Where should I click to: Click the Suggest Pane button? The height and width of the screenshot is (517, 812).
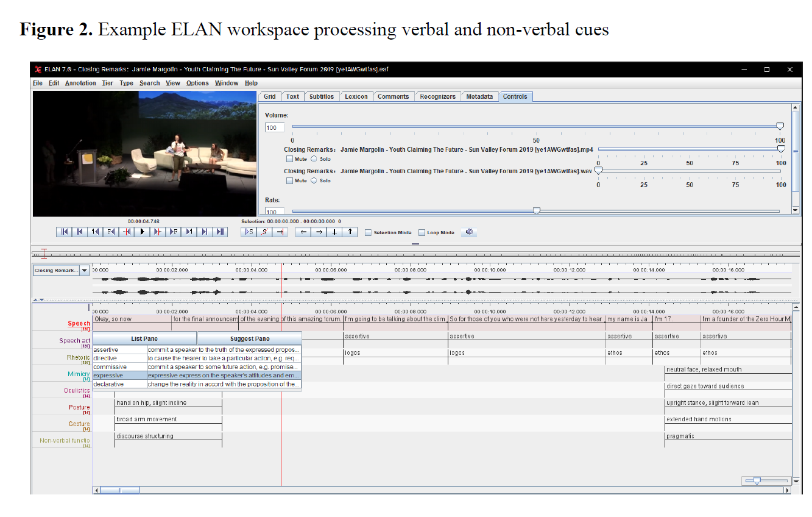[x=249, y=339]
